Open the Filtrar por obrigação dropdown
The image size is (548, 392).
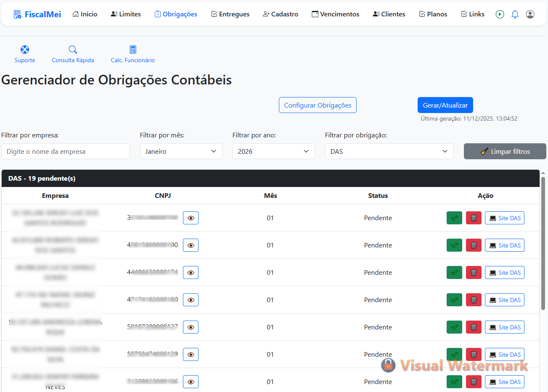tap(389, 151)
